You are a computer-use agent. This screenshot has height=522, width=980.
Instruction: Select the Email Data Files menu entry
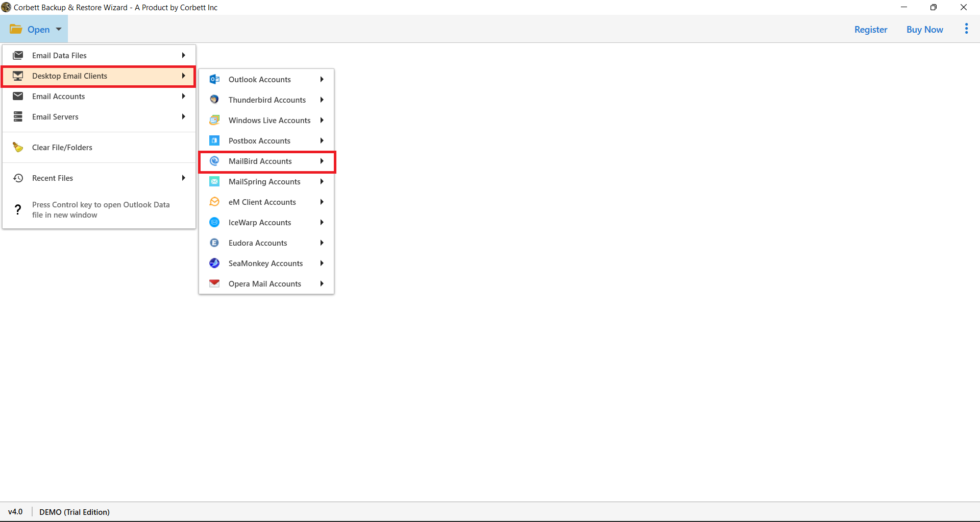(x=99, y=55)
